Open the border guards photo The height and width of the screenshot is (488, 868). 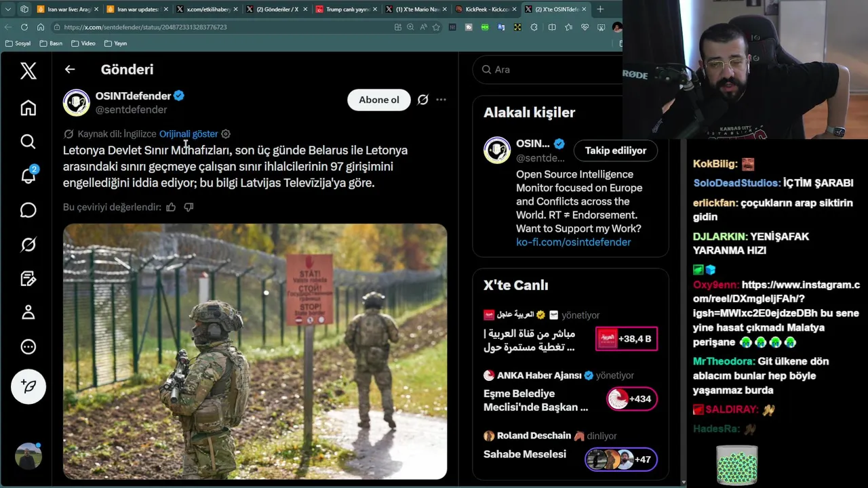[255, 352]
